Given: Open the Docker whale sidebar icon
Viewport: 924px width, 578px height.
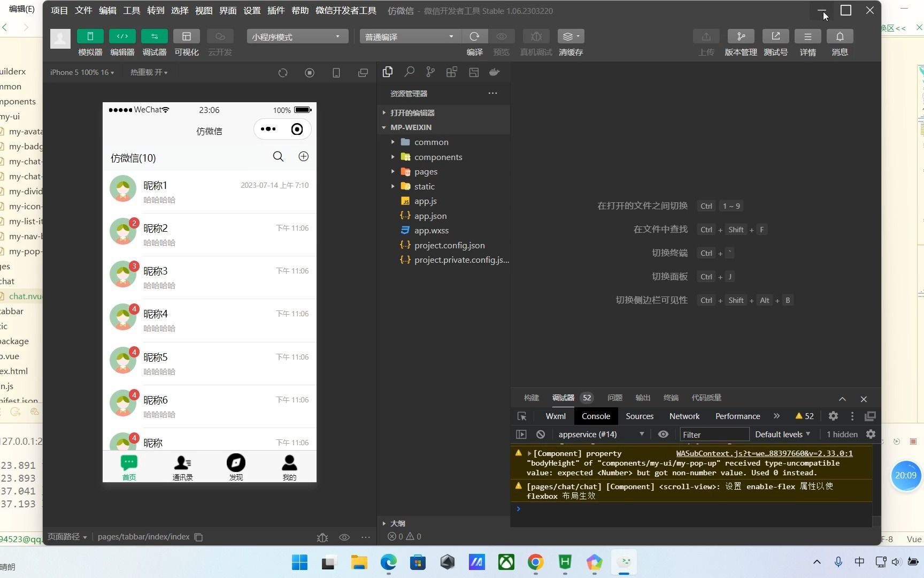Looking at the screenshot, I should (495, 72).
